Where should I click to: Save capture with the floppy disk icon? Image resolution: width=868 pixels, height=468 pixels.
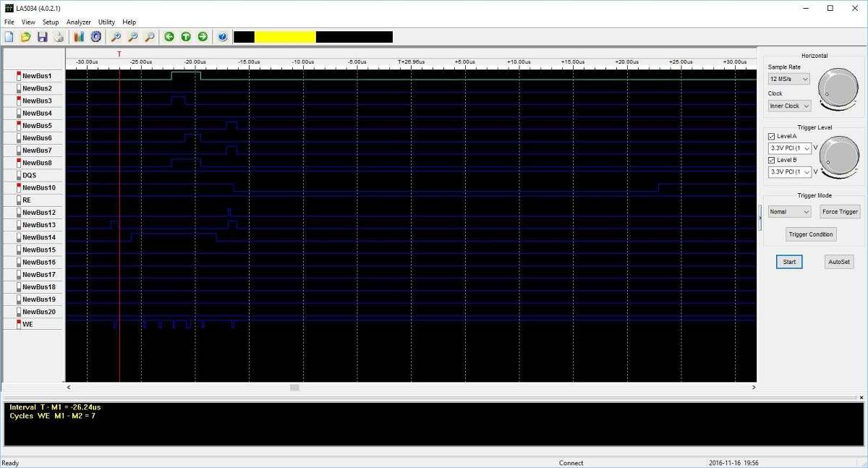point(42,37)
